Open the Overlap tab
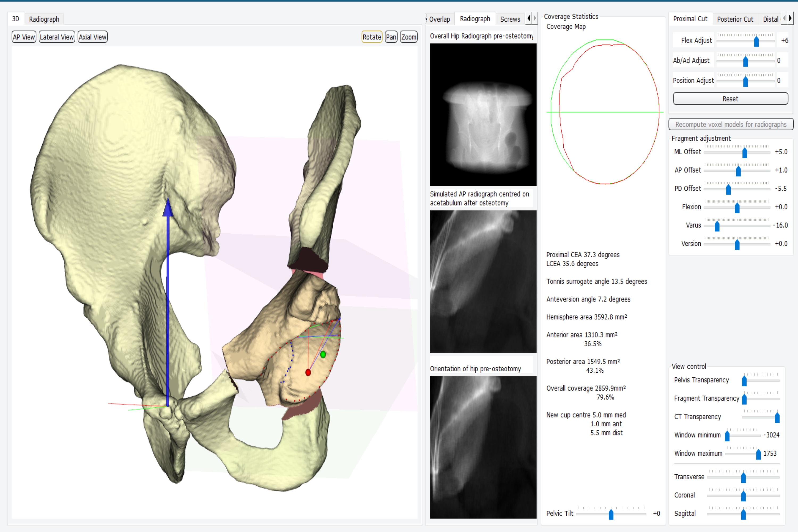Viewport: 798px width, 532px height. pos(439,19)
